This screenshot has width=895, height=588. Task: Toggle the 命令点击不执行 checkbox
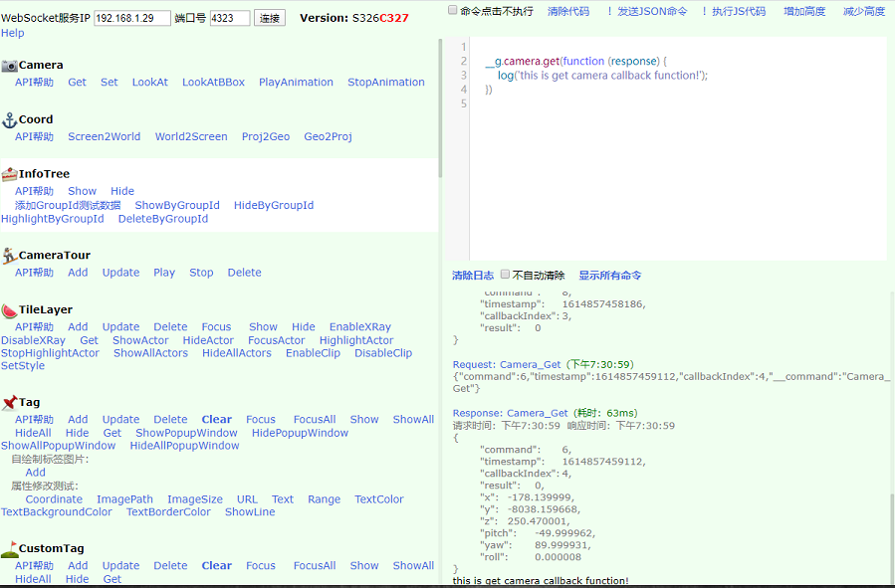tap(452, 11)
